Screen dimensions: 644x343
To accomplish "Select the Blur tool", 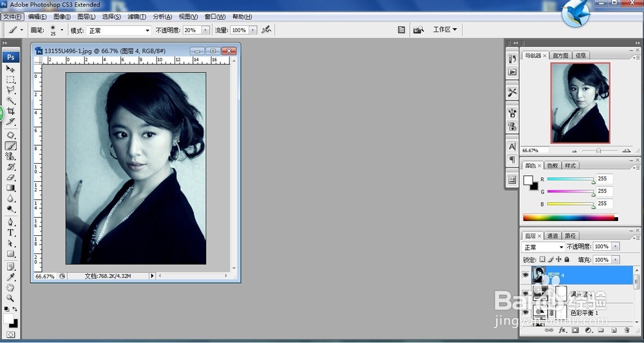I will click(x=10, y=199).
